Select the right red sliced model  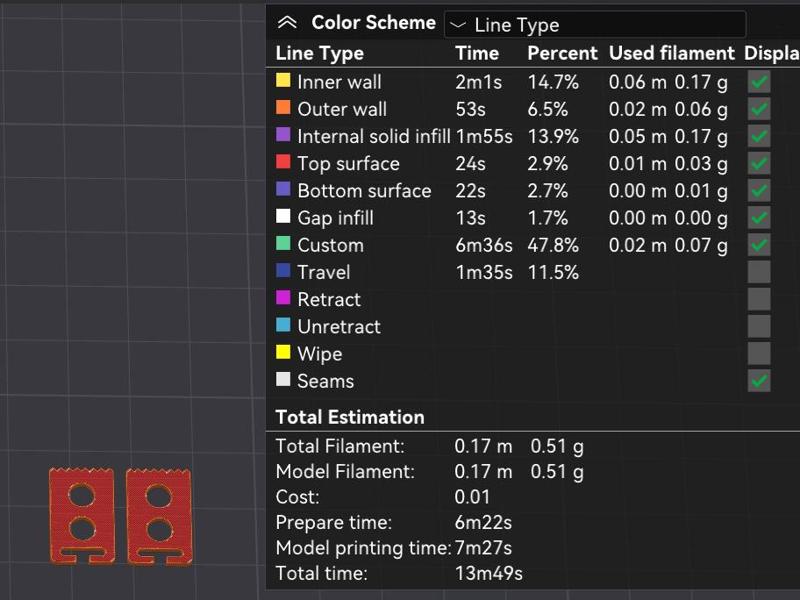click(159, 516)
